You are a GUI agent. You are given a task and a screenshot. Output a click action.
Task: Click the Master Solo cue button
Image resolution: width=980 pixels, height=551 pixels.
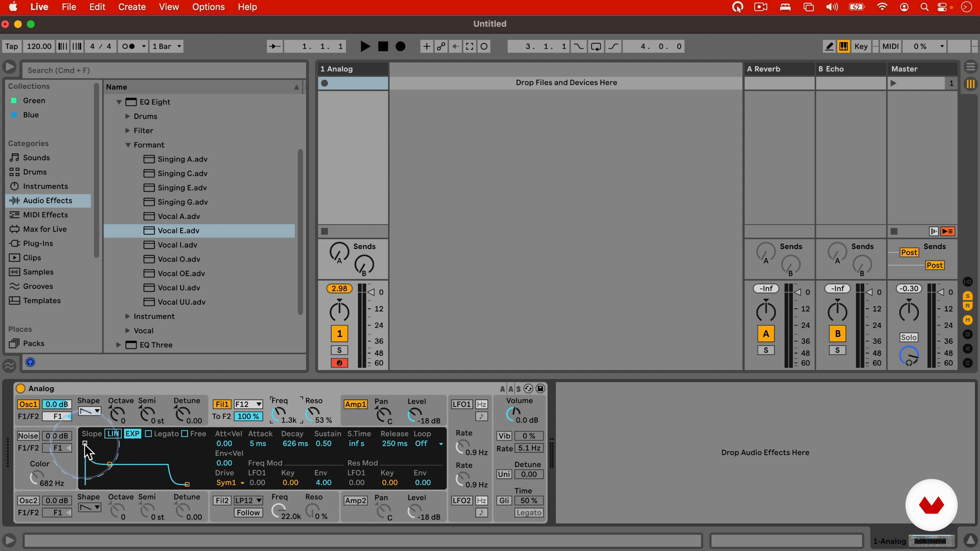[909, 337]
